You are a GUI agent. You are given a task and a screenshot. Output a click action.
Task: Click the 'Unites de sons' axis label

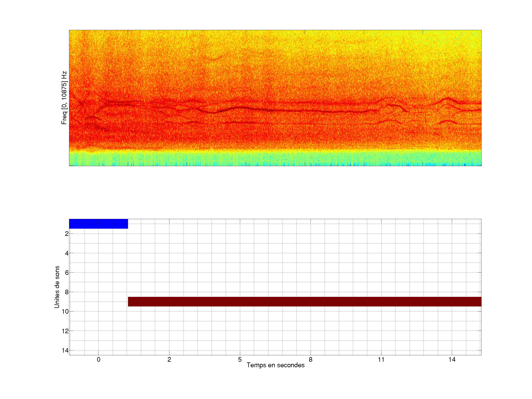tap(57, 287)
